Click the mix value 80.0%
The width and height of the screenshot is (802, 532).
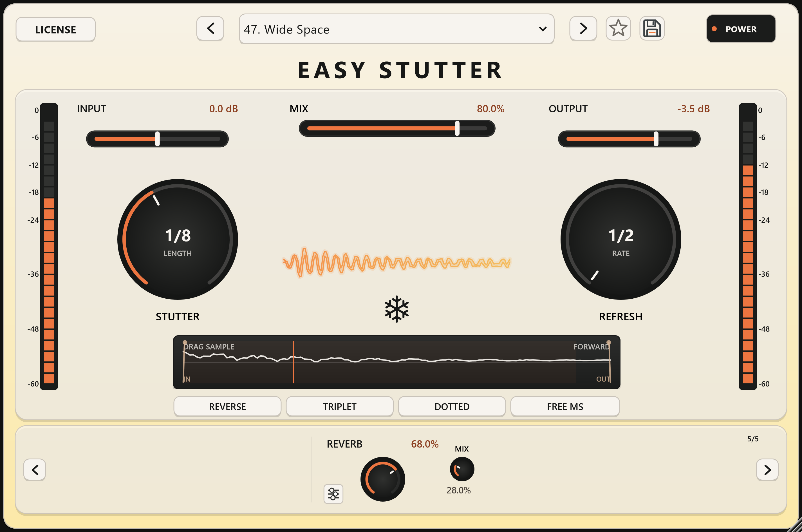click(490, 109)
